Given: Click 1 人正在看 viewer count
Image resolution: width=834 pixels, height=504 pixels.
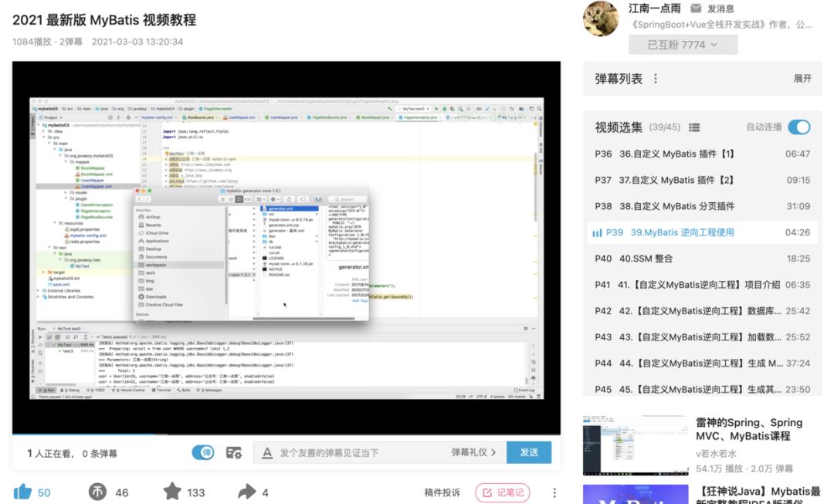Looking at the screenshot, I should pos(50,454).
